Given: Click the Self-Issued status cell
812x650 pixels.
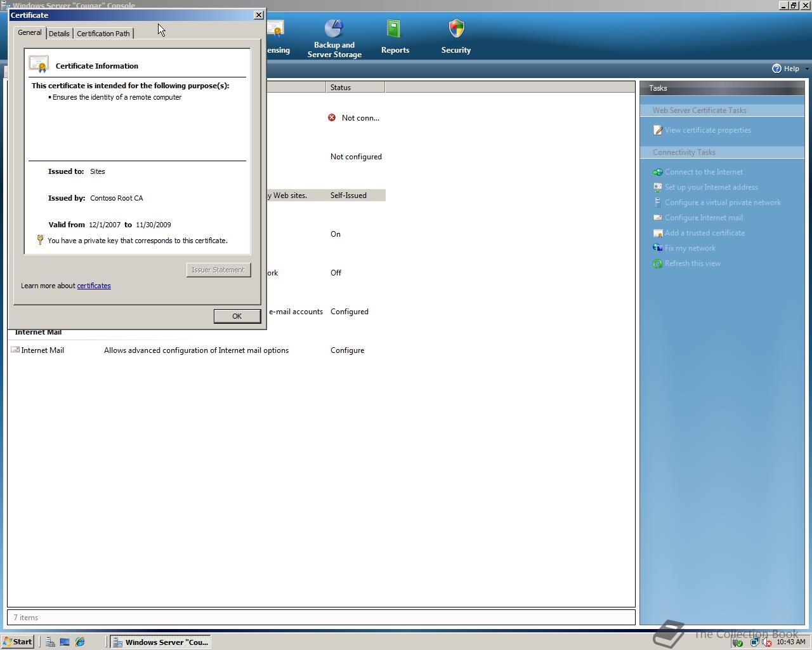Looking at the screenshot, I should coord(348,196).
